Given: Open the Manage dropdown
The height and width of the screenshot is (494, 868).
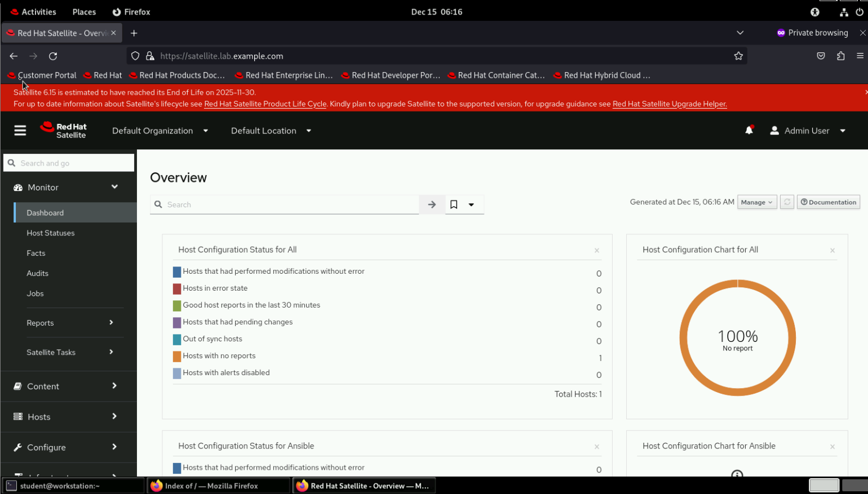Looking at the screenshot, I should click(x=757, y=202).
